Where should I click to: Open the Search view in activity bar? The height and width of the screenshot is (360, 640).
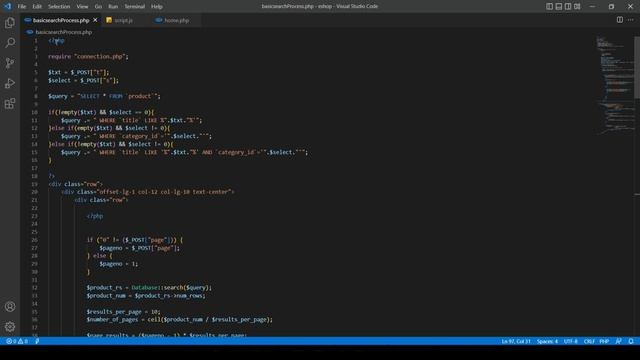(x=10, y=42)
